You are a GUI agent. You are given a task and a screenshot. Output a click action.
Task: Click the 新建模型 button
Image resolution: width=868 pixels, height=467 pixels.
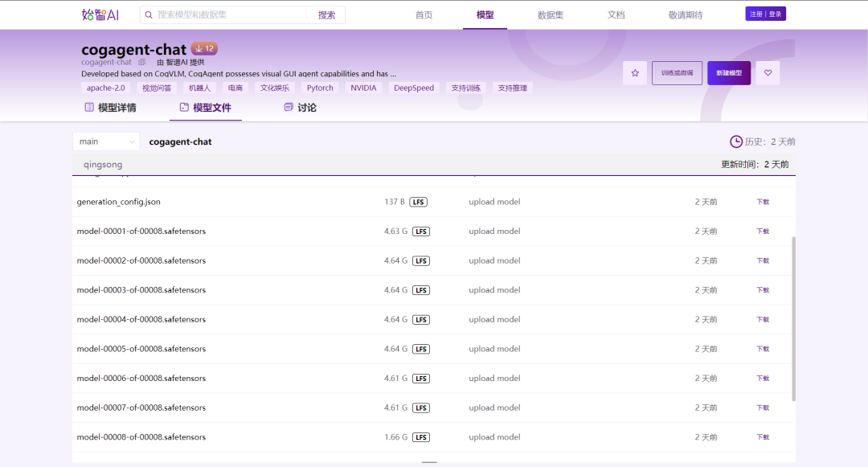click(729, 73)
